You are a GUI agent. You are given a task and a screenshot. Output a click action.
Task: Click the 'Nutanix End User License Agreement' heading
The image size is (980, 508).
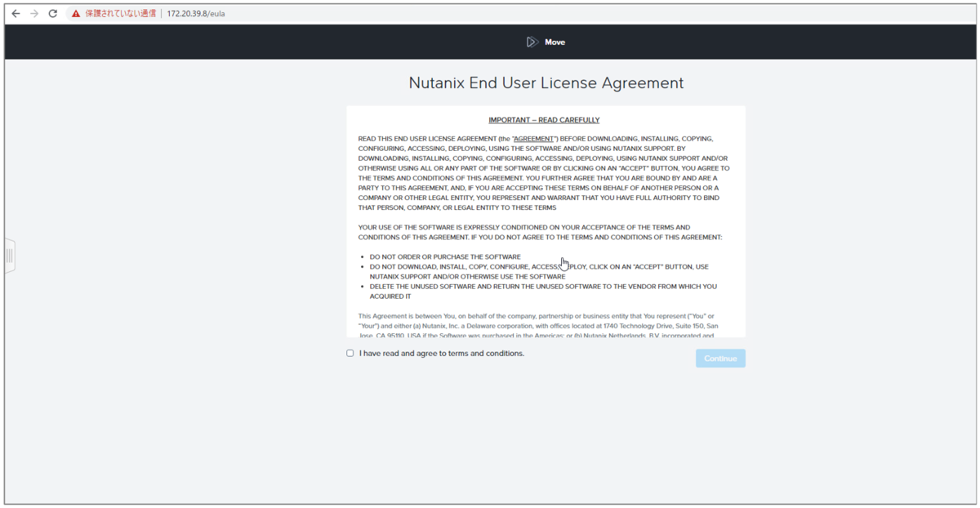546,83
